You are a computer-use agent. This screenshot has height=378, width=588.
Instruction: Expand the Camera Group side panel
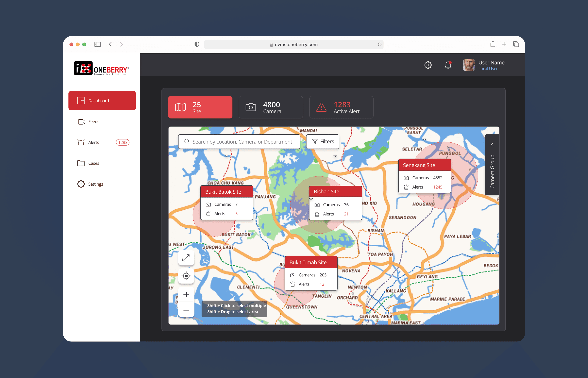pos(492,164)
